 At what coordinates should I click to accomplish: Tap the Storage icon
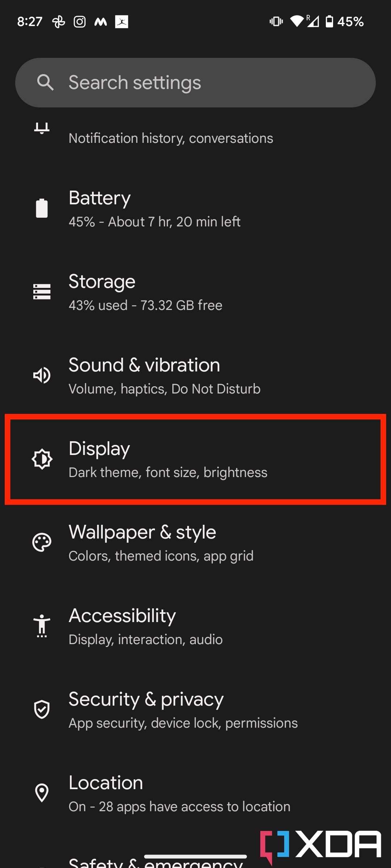(42, 292)
